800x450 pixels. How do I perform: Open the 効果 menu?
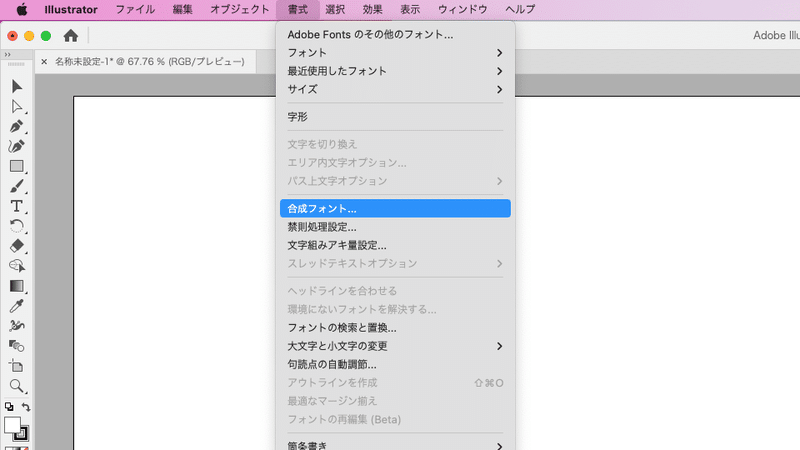point(372,9)
